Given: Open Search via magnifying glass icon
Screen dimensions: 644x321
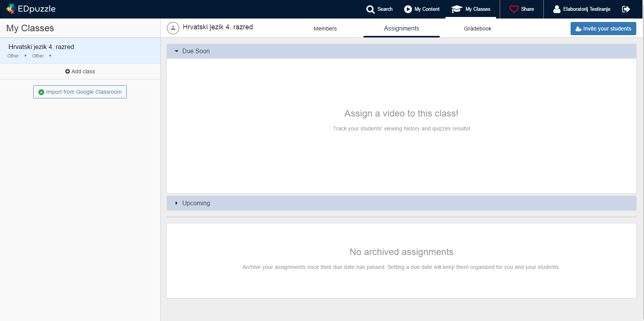Looking at the screenshot, I should pos(370,9).
